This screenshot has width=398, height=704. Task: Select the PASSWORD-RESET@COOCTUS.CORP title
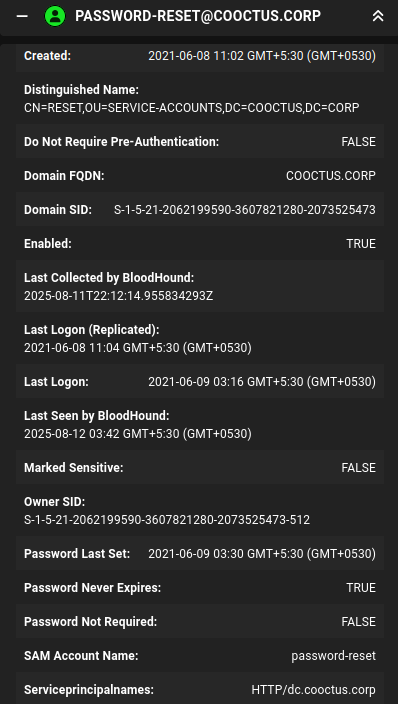coord(198,16)
